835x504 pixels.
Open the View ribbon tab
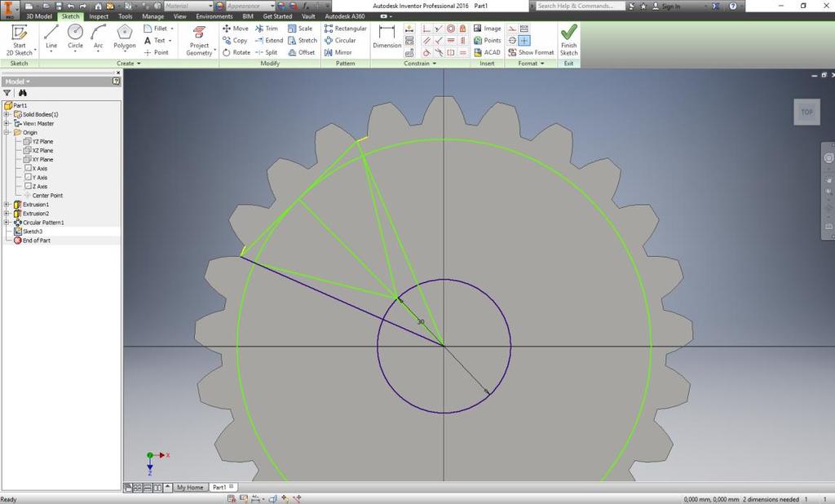(x=180, y=16)
